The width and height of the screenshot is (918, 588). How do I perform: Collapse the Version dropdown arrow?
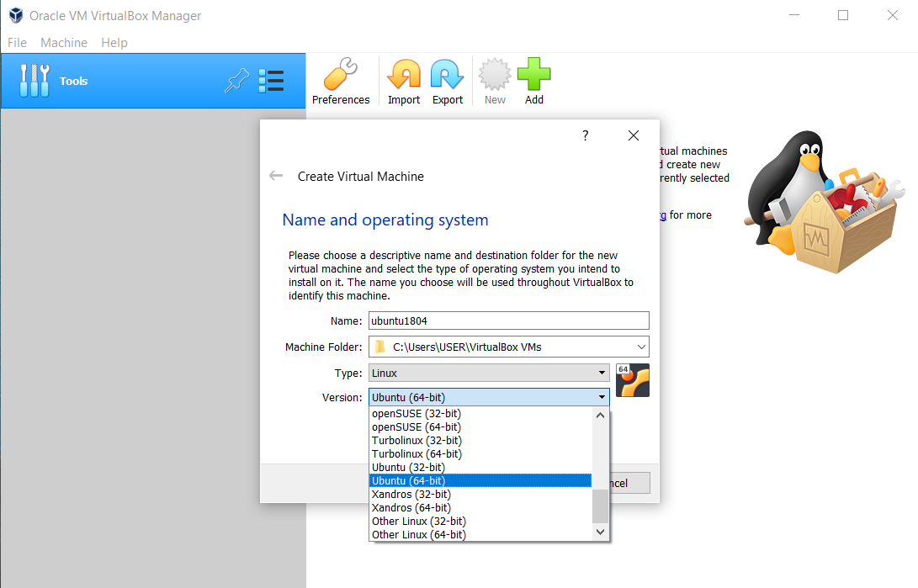(x=602, y=398)
